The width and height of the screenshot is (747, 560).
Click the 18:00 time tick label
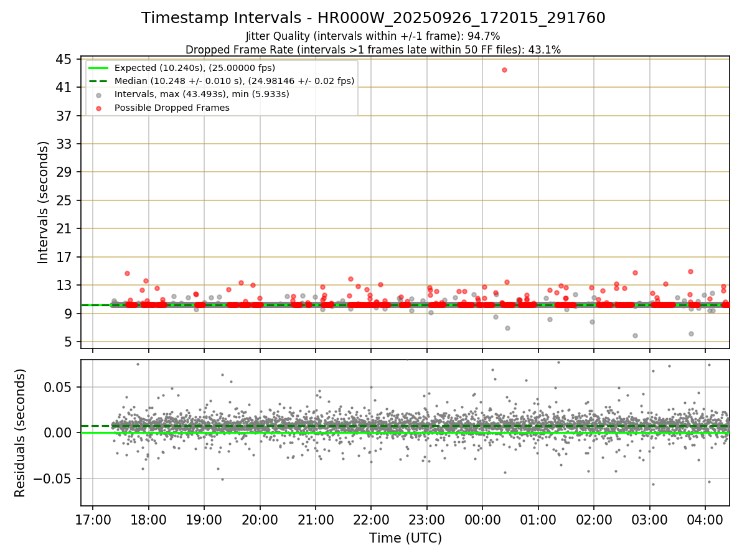pos(148,519)
